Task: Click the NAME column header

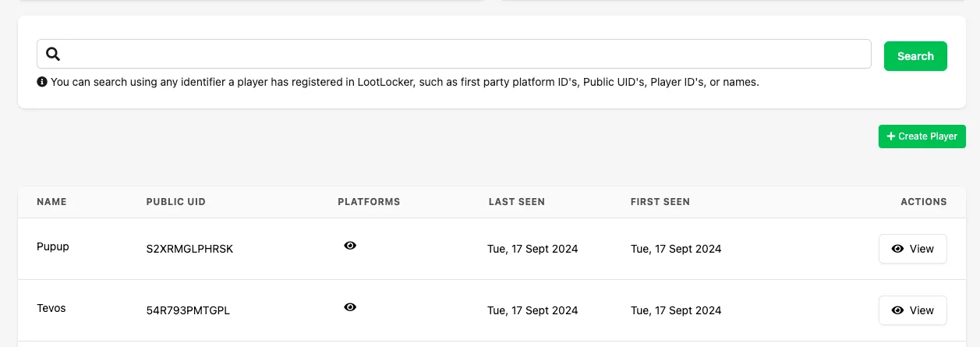Action: click(x=51, y=202)
